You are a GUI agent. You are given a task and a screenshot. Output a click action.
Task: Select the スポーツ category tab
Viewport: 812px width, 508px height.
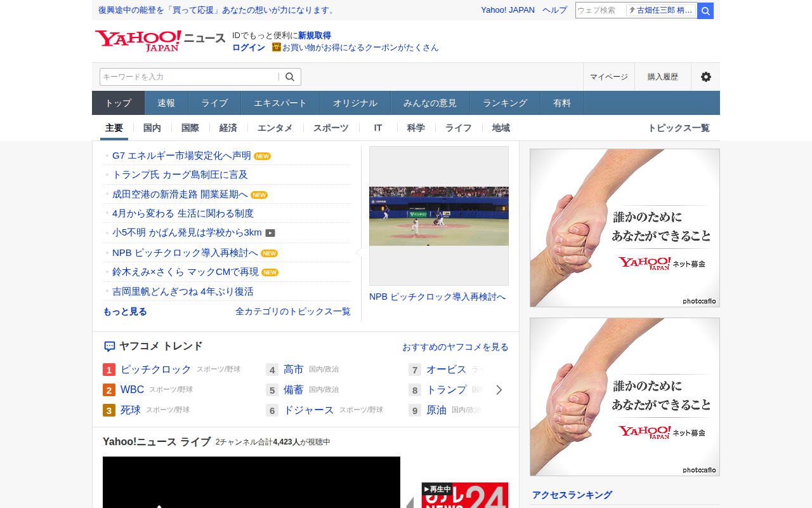coord(331,128)
